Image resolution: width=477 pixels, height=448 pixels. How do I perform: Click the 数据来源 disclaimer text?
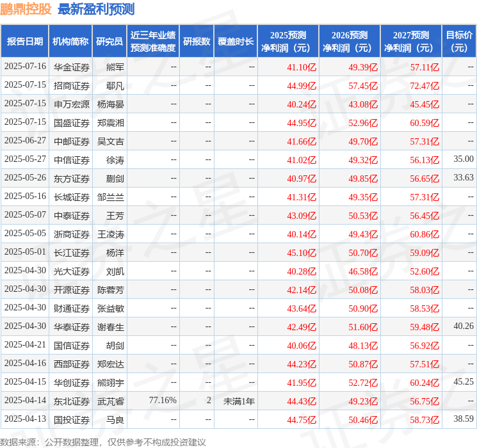point(103,442)
